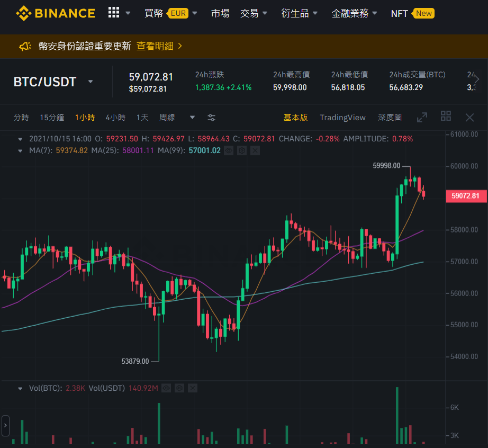Remove the Vol indicator with X
Screen dimensions: 488x448
coord(193,388)
